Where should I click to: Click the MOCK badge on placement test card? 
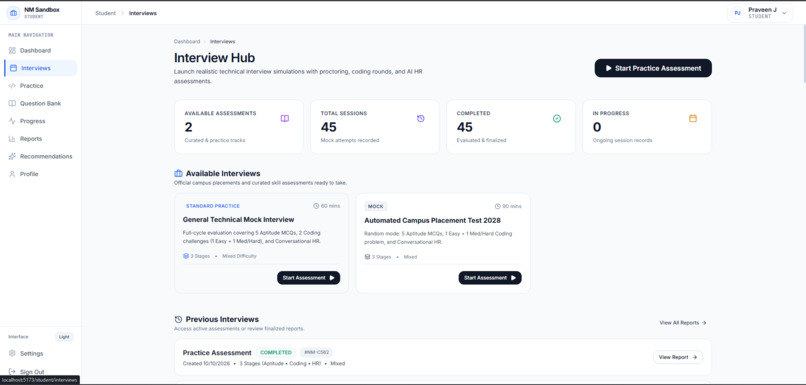tap(376, 206)
